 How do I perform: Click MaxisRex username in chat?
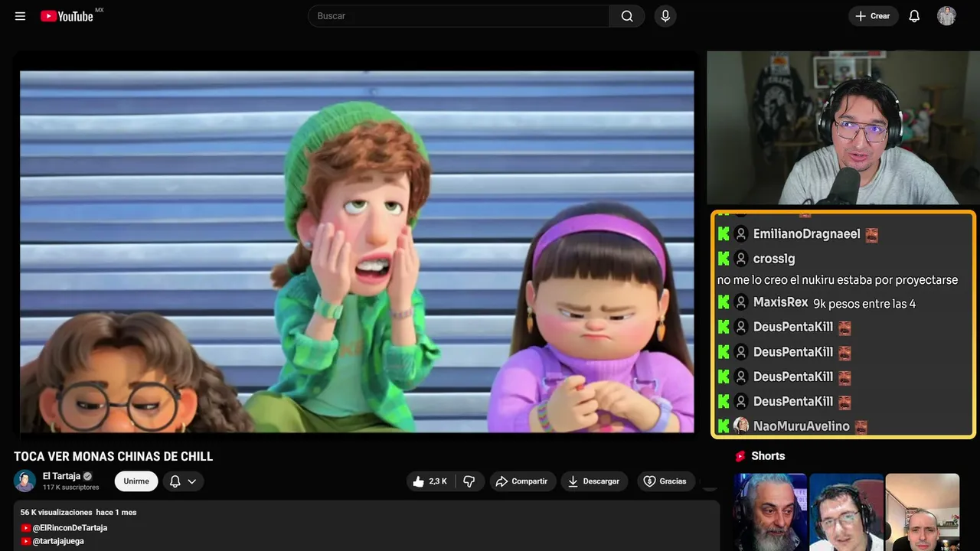coord(780,303)
